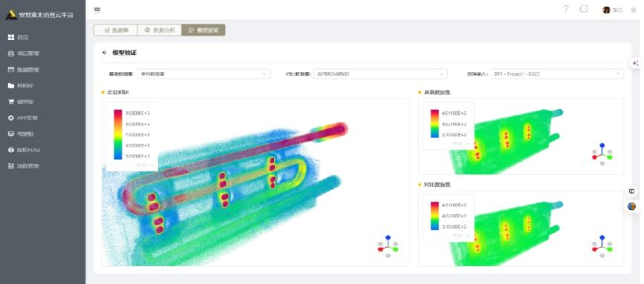Click the blue axis ball on main view gizmo

point(388,238)
